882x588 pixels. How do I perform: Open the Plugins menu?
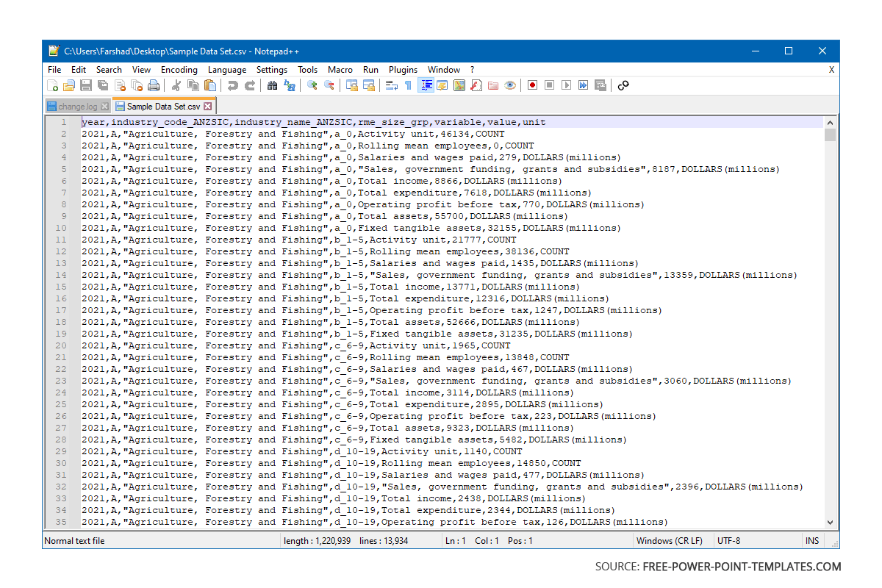click(x=403, y=69)
